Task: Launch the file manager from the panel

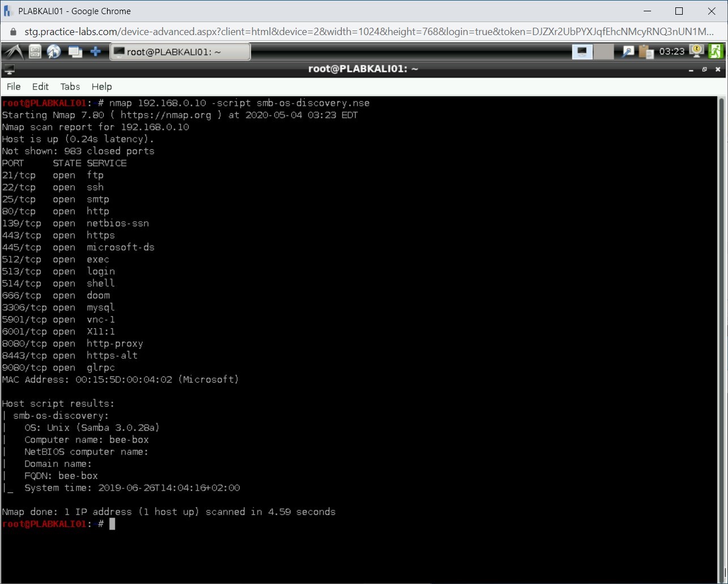Action: [x=35, y=51]
